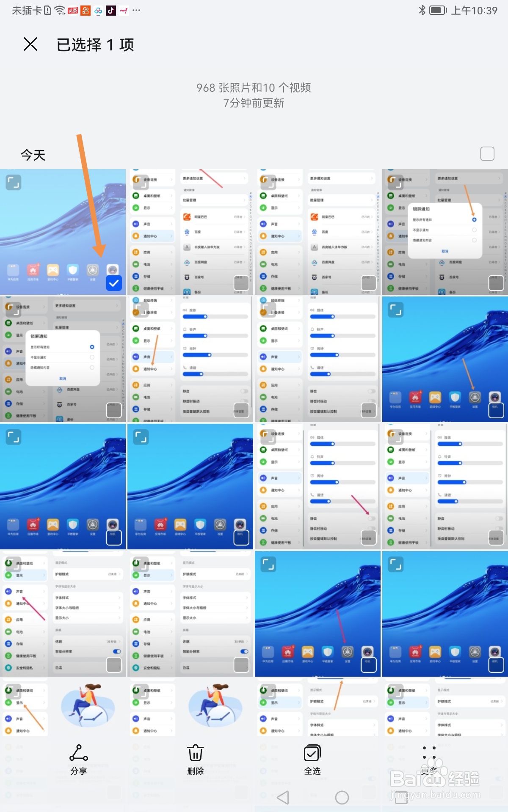The height and width of the screenshot is (812, 508).
Task: Tap the Android back triangle button
Action: [283, 798]
